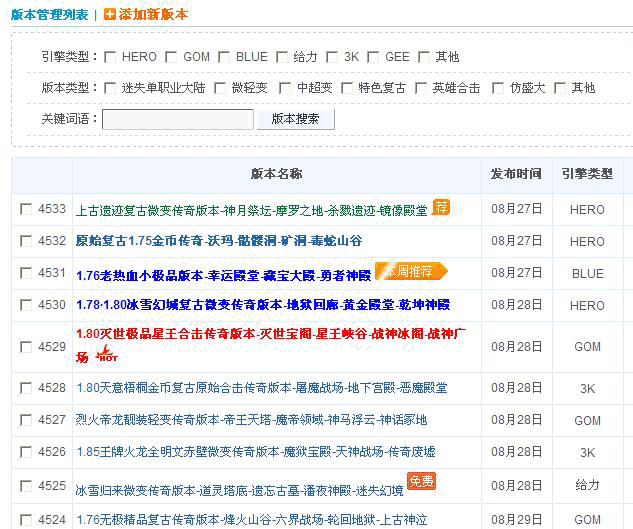Select row checkbox for version 4526
The image size is (633, 529).
point(26,452)
